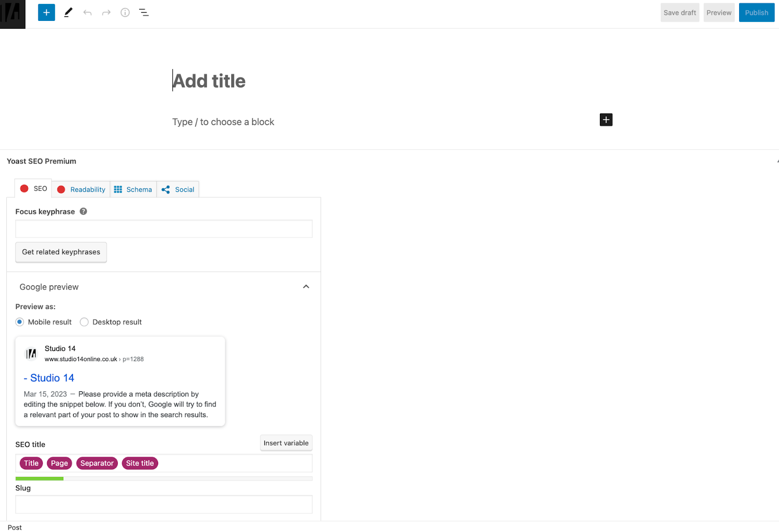This screenshot has width=779, height=532.
Task: Click the Insert variable button
Action: pos(286,443)
